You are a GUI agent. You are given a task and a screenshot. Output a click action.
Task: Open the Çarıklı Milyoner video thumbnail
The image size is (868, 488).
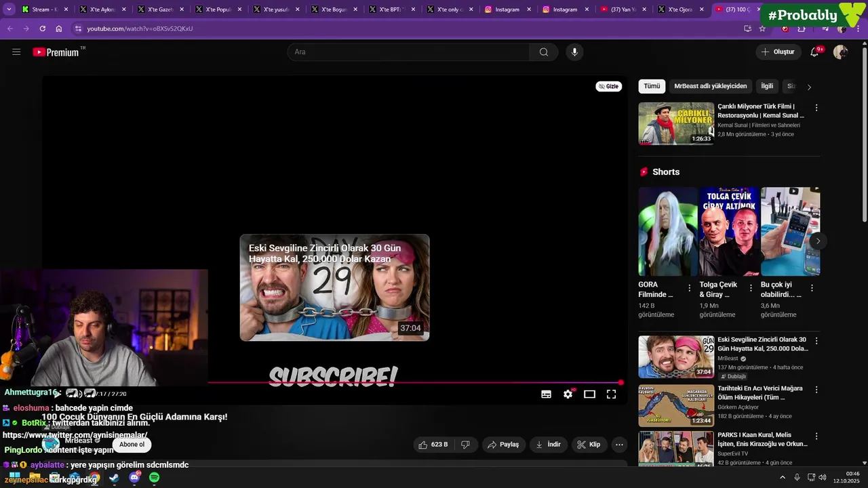click(676, 123)
